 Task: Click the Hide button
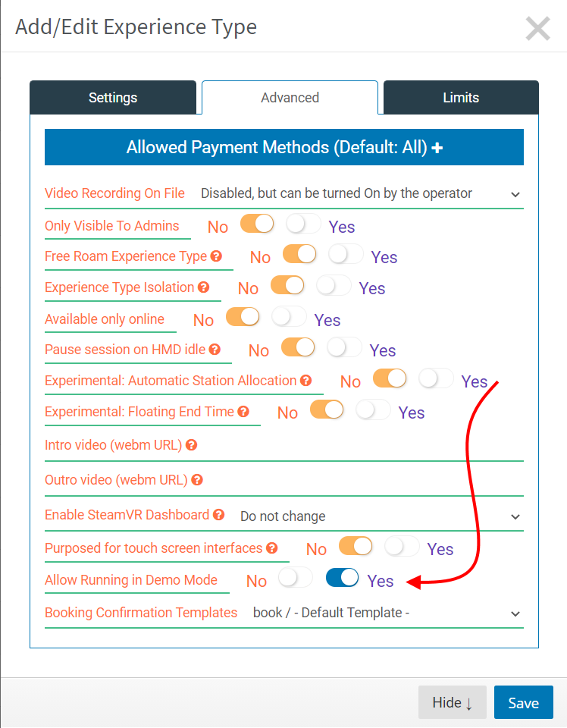[x=453, y=702]
